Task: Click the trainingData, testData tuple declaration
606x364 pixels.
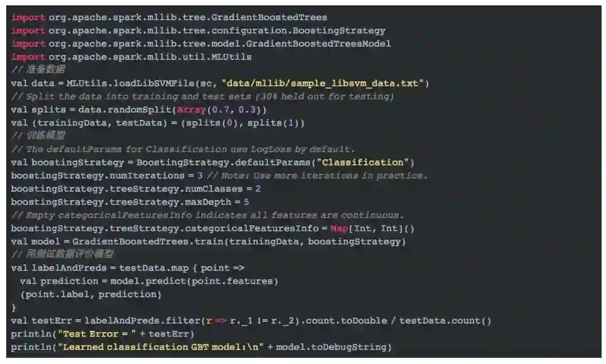Action: pyautogui.click(x=158, y=123)
